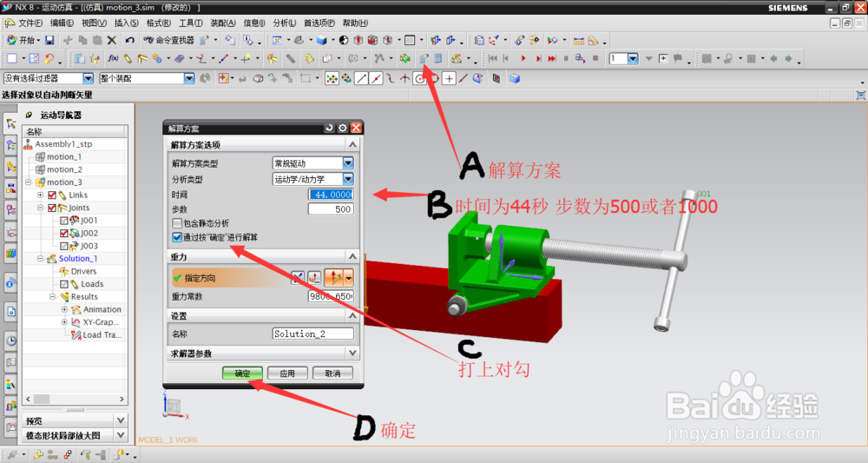Jump to first animation frame
This screenshot has height=463, width=868.
tap(493, 58)
